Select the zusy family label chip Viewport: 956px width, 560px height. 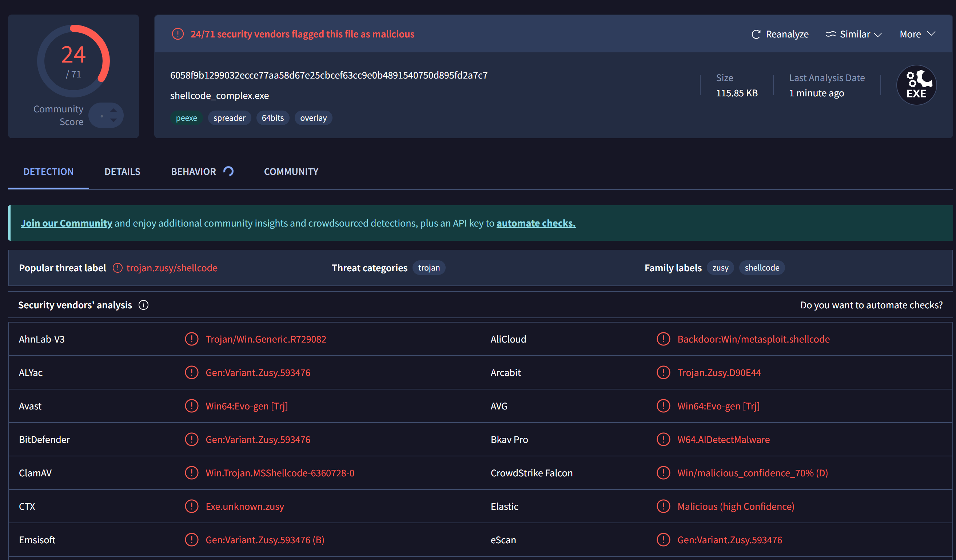(x=720, y=268)
